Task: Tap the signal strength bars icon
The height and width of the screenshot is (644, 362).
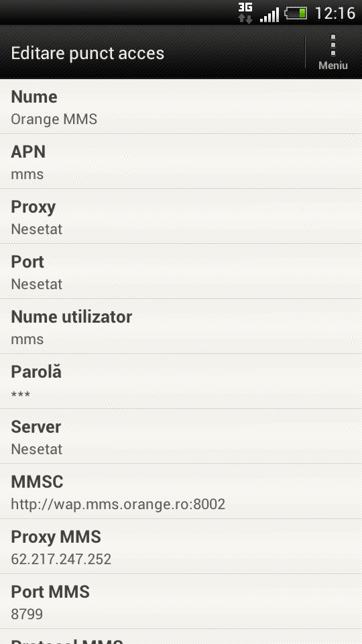Action: point(269,14)
